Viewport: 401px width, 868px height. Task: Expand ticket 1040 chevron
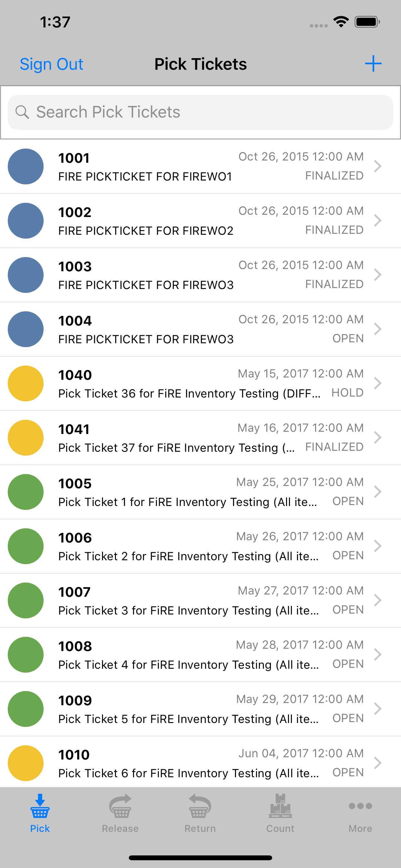coord(378,383)
